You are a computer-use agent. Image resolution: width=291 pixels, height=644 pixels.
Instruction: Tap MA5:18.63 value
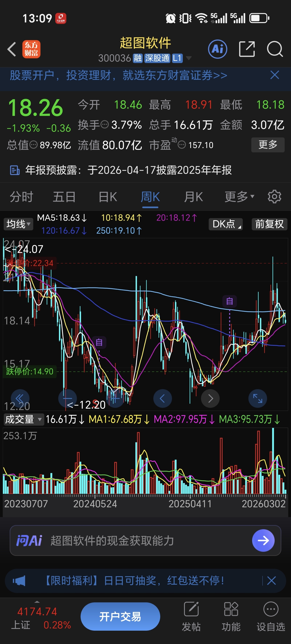click(62, 218)
